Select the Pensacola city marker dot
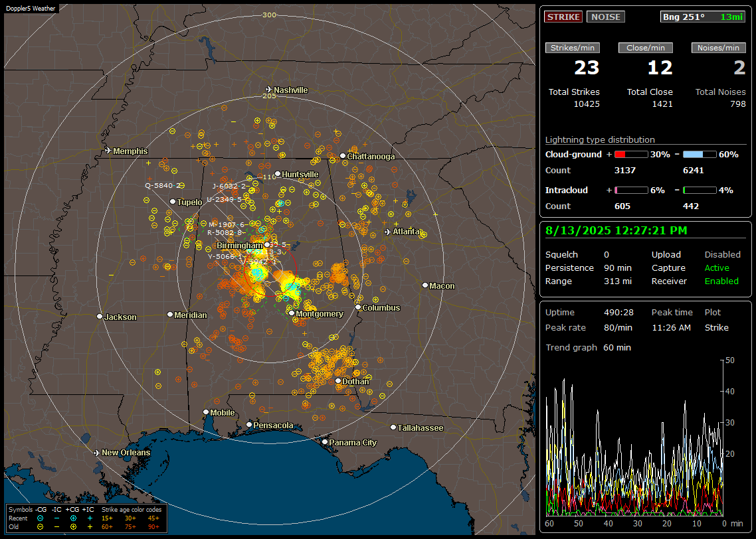The image size is (756, 539). coord(249,425)
